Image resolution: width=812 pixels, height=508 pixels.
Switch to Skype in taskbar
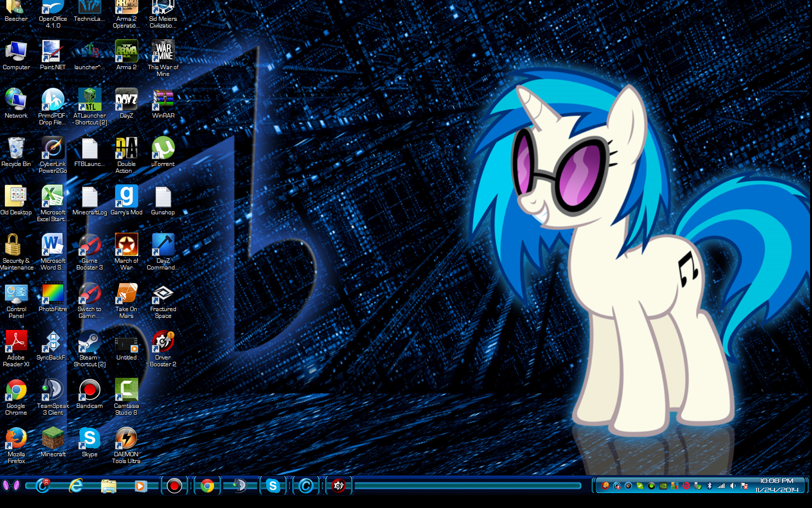(273, 486)
